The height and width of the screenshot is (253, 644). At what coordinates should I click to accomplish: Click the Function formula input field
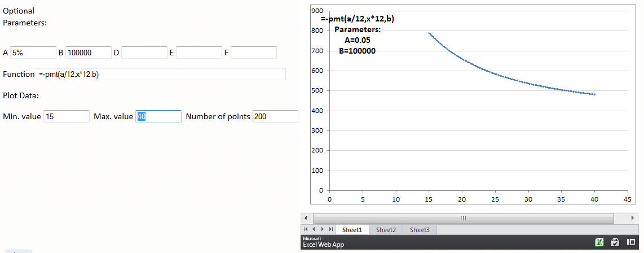pyautogui.click(x=161, y=74)
